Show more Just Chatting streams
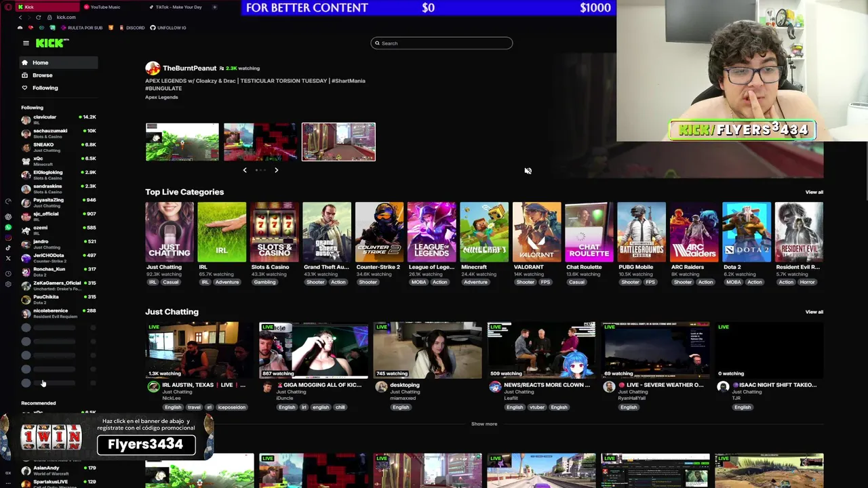 tap(484, 424)
